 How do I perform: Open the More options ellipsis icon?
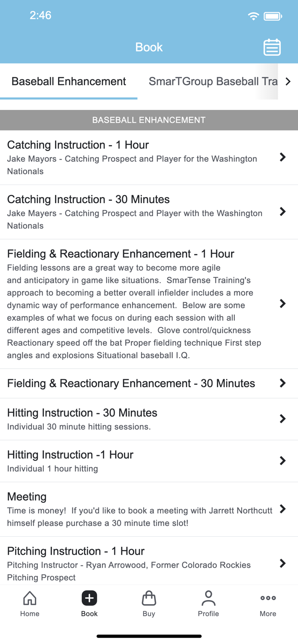point(267,603)
